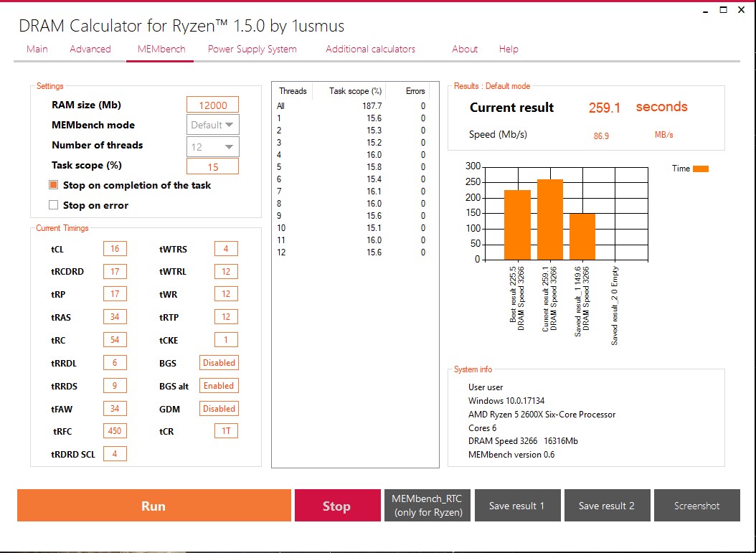Click the Save result 1 button
The height and width of the screenshot is (553, 756).
coord(517,506)
